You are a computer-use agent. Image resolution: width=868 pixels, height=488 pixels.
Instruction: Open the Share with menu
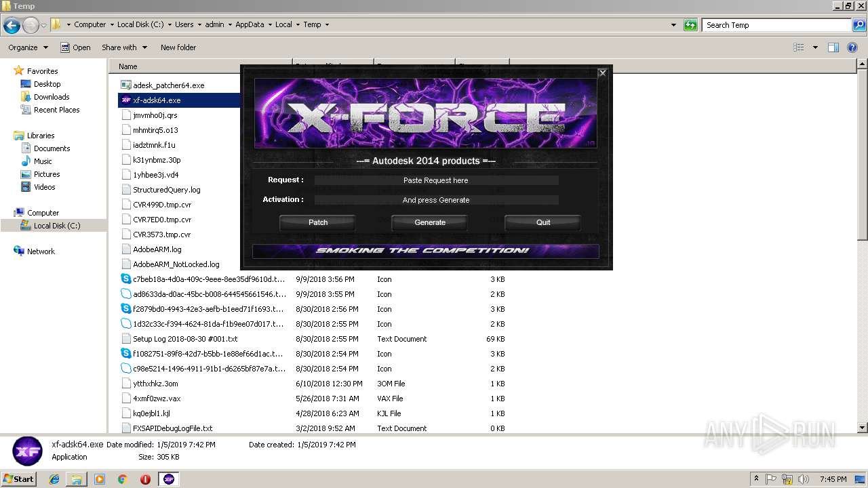click(124, 47)
